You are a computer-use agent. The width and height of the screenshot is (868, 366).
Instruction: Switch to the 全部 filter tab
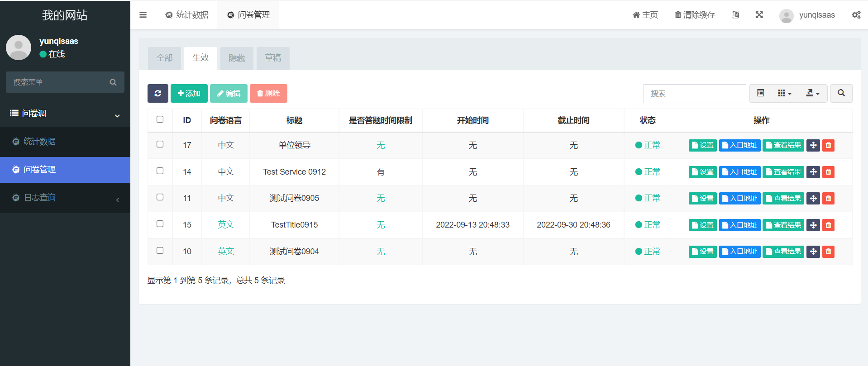tap(164, 58)
